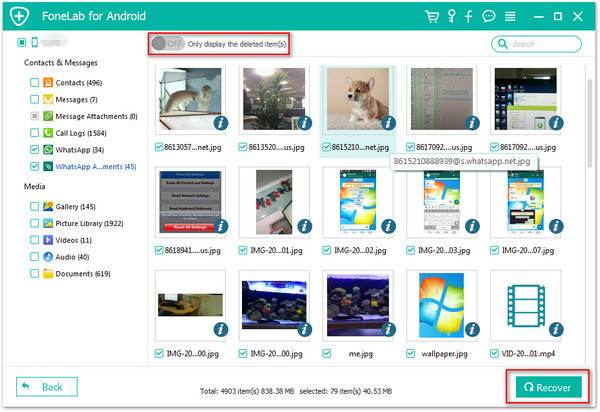
Task: Focus the Search input field
Action: [x=536, y=44]
